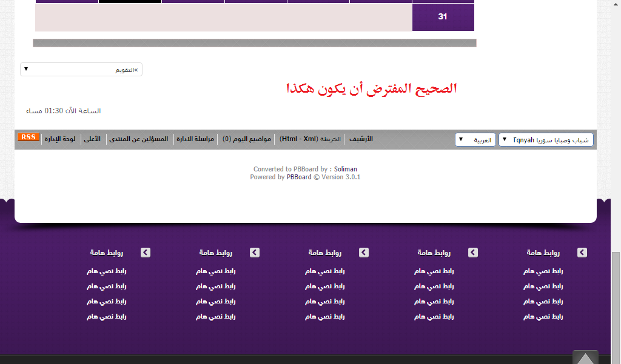Click the Soliman converter credit link
Image resolution: width=621 pixels, height=364 pixels.
[345, 169]
